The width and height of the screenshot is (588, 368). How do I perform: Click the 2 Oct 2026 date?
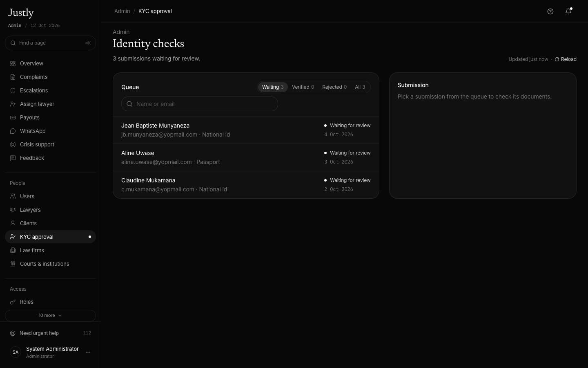pyautogui.click(x=339, y=189)
